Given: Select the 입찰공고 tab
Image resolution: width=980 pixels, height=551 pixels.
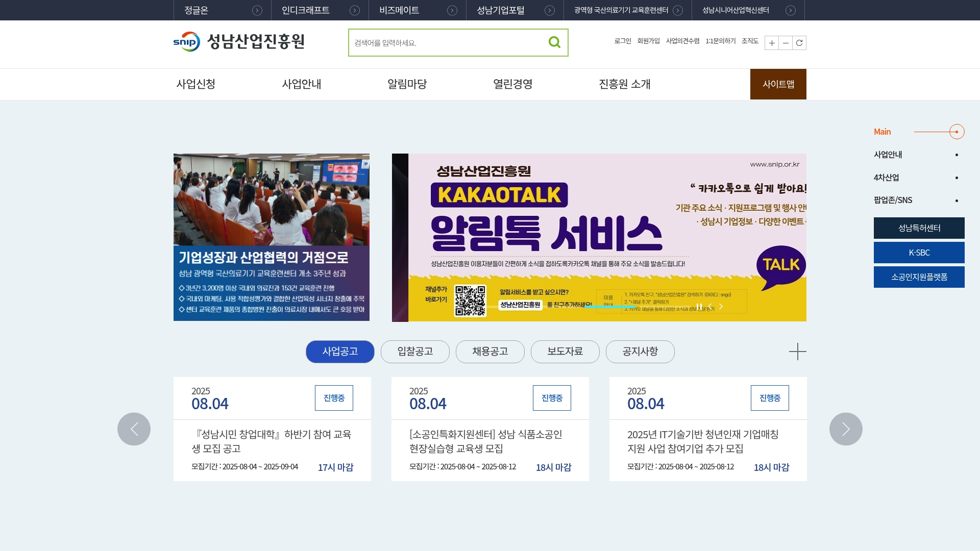Looking at the screenshot, I should coord(415,352).
